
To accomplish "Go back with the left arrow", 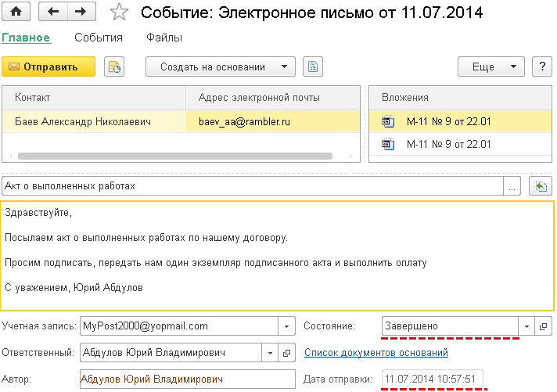I will tap(53, 12).
